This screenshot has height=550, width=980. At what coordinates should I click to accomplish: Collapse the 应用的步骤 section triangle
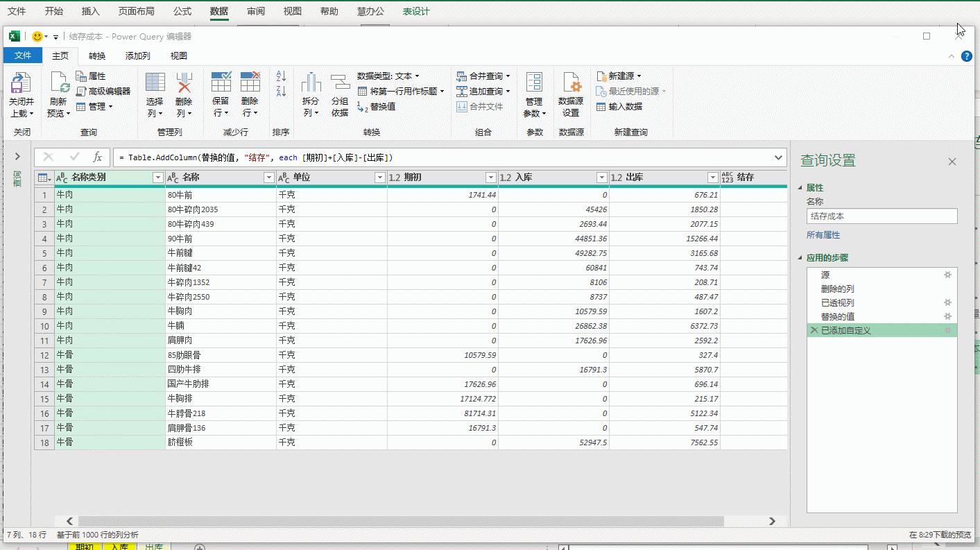pos(801,258)
